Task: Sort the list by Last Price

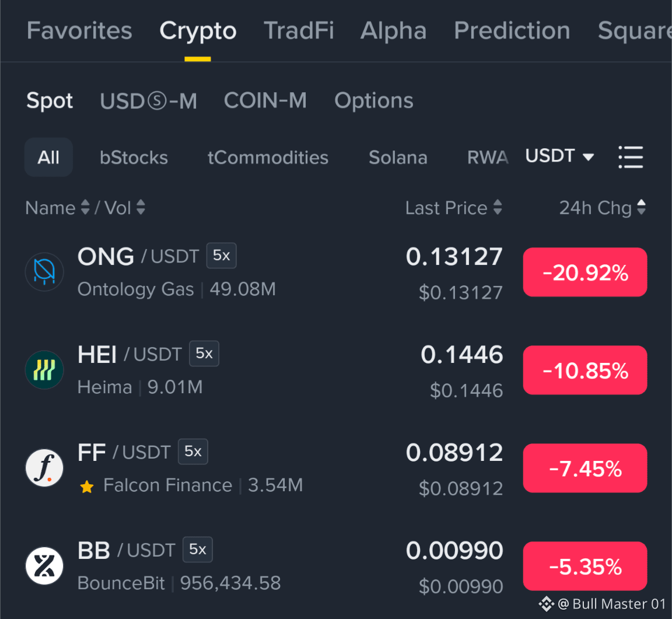Action: pyautogui.click(x=453, y=208)
